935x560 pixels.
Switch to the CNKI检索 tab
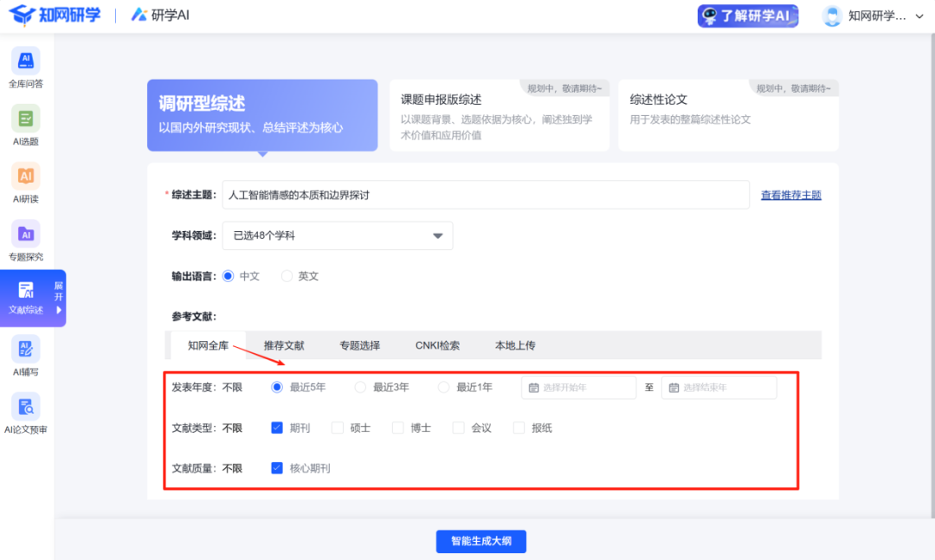coord(437,345)
